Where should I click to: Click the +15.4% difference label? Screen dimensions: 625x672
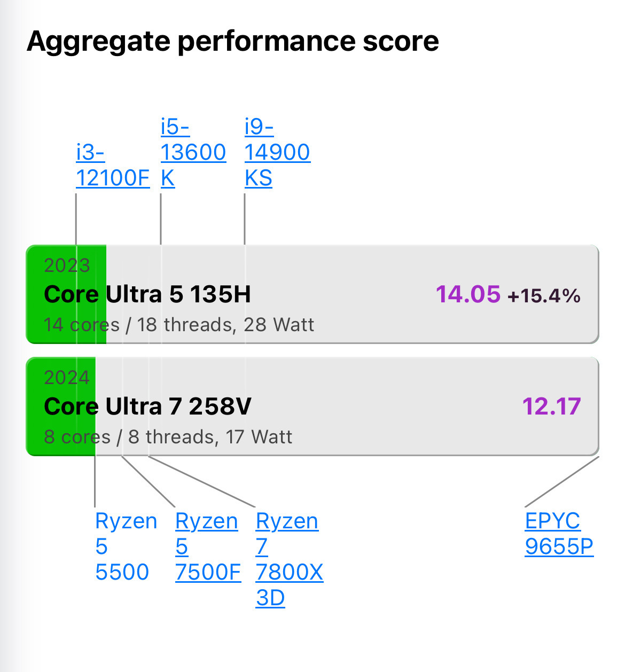pos(544,296)
